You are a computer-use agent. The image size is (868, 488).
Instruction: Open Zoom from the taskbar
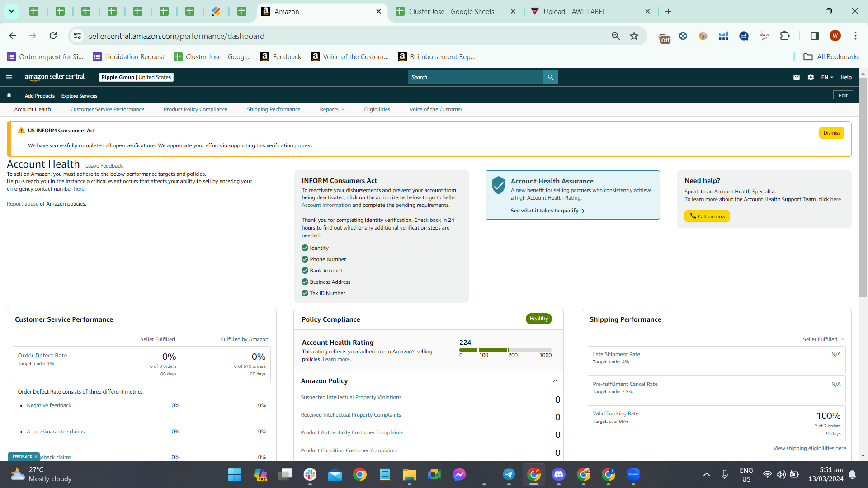(633, 474)
